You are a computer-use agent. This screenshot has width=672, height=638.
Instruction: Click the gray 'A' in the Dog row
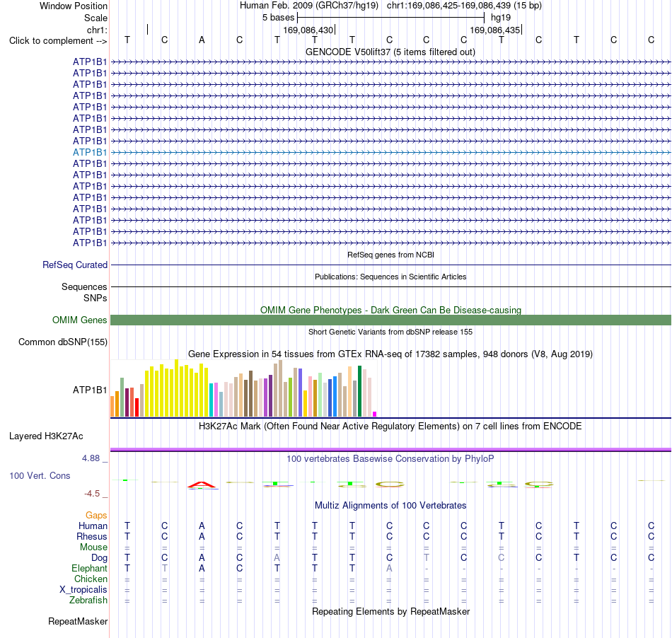tap(277, 558)
